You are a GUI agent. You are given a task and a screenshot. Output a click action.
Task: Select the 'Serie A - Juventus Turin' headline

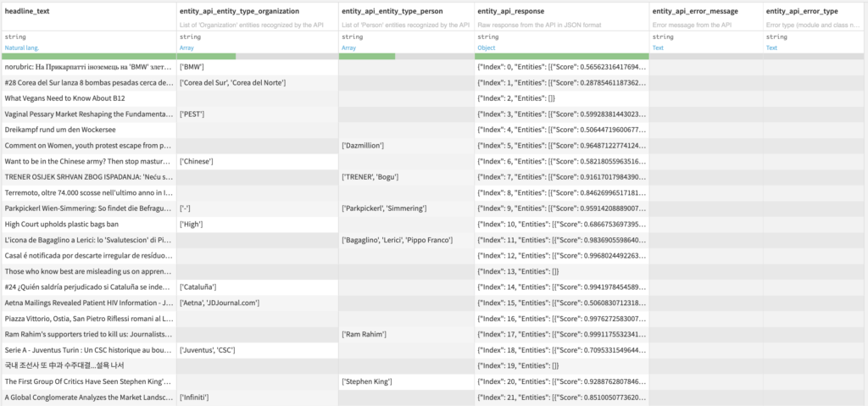(x=88, y=349)
